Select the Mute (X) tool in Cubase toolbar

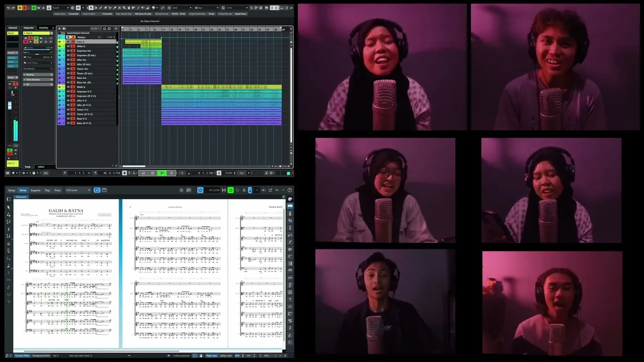click(119, 8)
